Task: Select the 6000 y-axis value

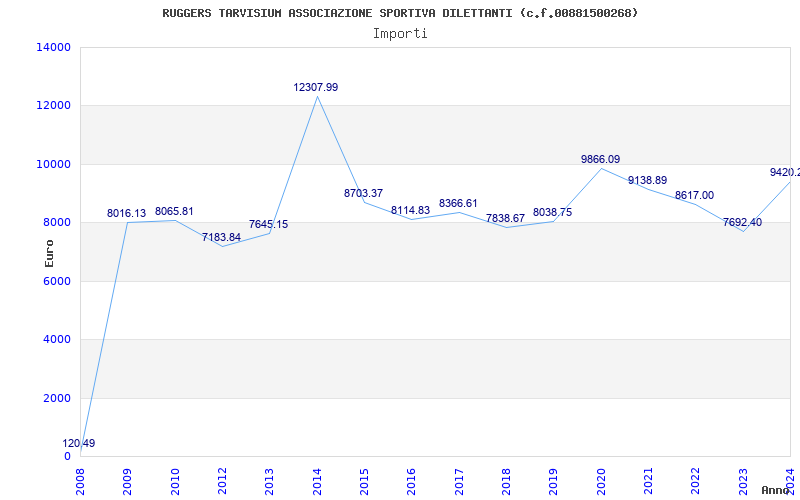Action: pyautogui.click(x=56, y=282)
